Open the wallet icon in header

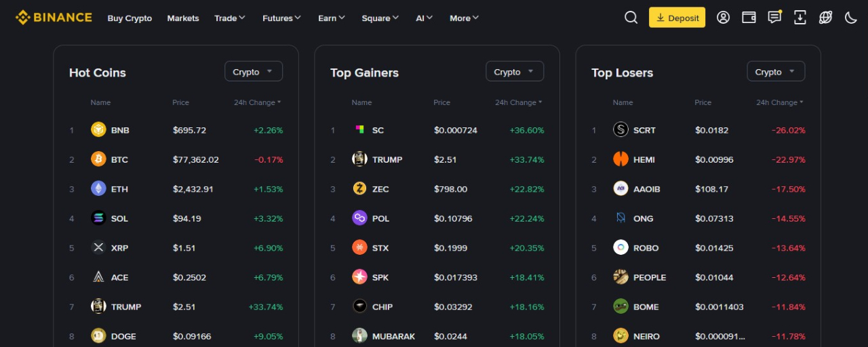pos(749,18)
